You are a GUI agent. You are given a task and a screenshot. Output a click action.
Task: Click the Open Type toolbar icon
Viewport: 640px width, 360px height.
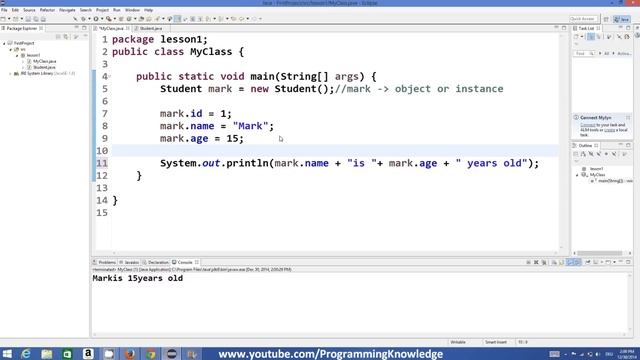(141, 19)
